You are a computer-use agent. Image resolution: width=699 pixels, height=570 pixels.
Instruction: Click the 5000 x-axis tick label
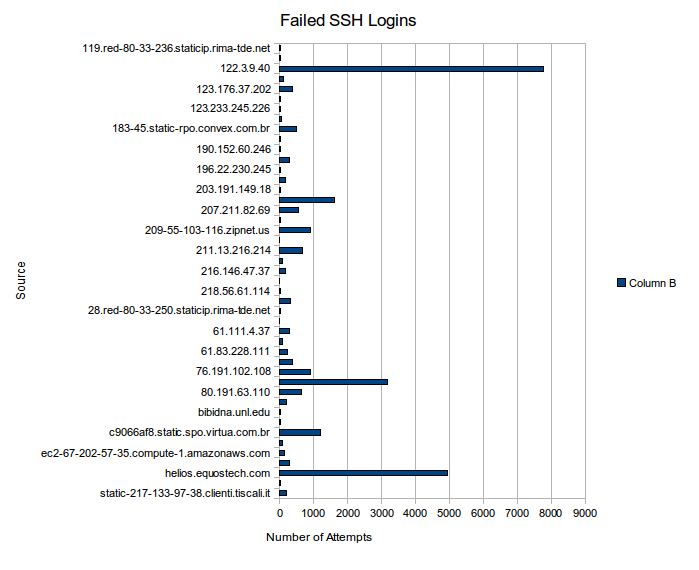pyautogui.click(x=449, y=513)
